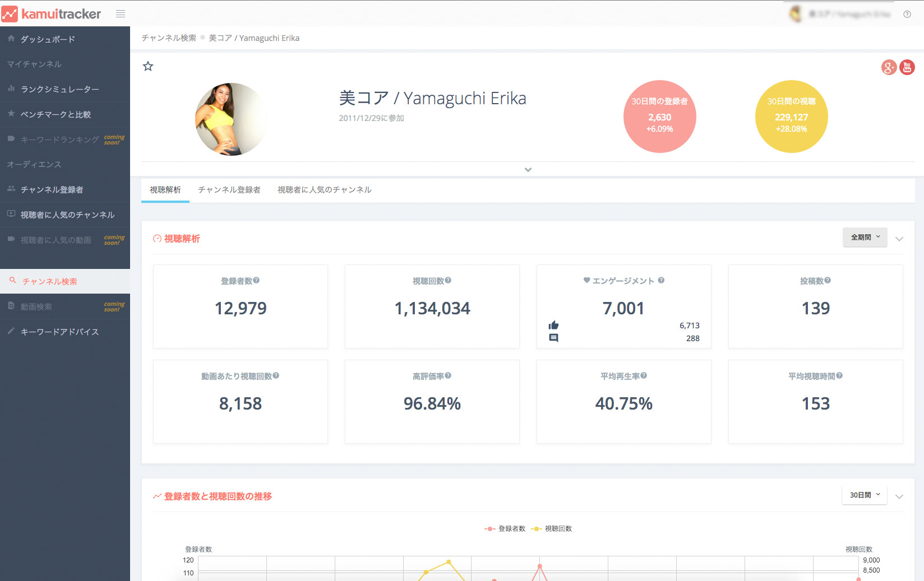This screenshot has height=581, width=924.
Task: Switch to the チャンネル登録者 tab
Action: click(229, 190)
